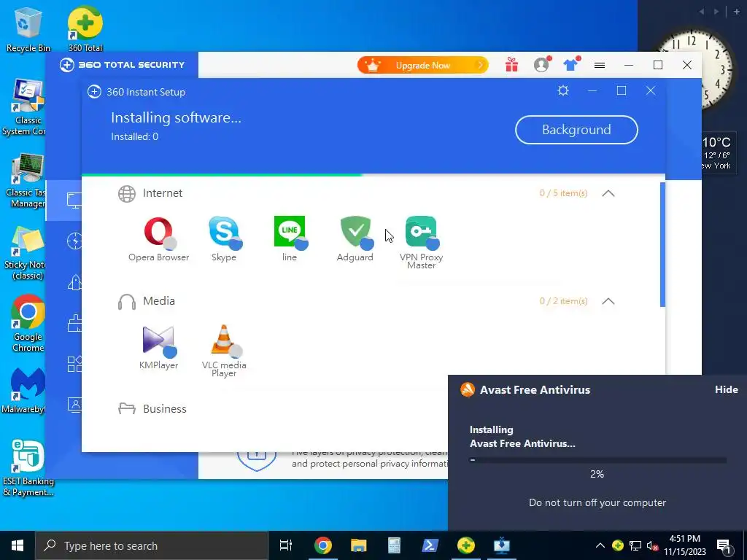Select the Adguard shield icon
Image resolution: width=747 pixels, height=560 pixels.
click(356, 232)
